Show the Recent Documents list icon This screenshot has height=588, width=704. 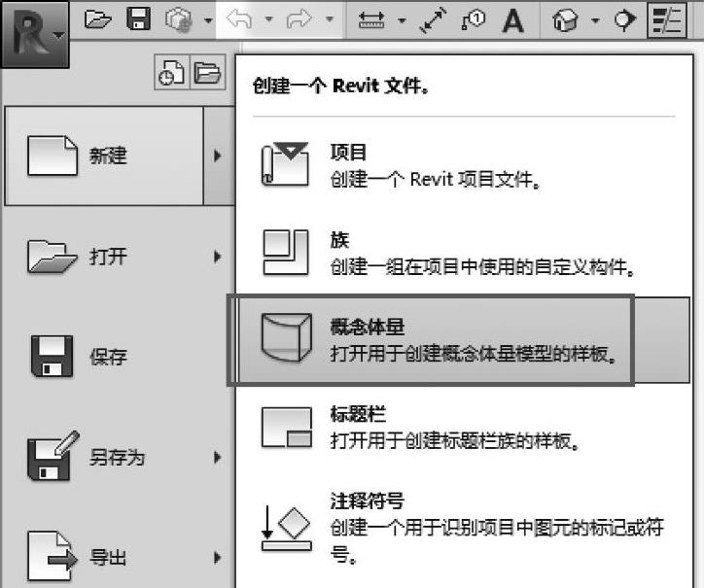click(x=172, y=72)
